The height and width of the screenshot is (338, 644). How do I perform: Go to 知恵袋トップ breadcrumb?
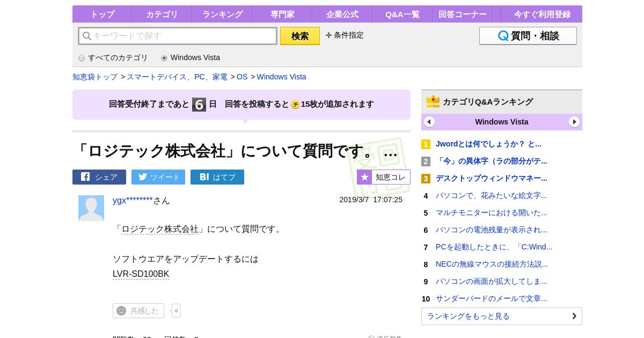(x=95, y=77)
